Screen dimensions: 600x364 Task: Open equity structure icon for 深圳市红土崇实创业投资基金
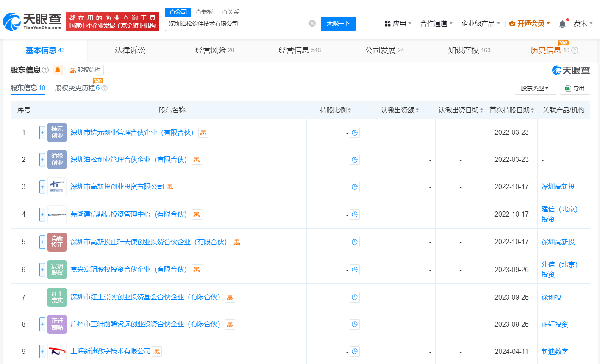coord(230,297)
